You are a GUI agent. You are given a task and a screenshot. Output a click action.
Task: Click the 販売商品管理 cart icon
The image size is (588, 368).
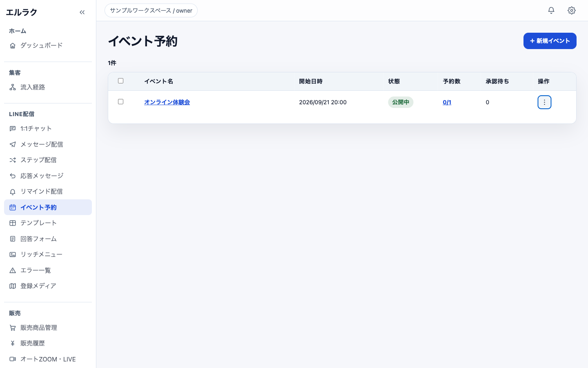pos(13,328)
